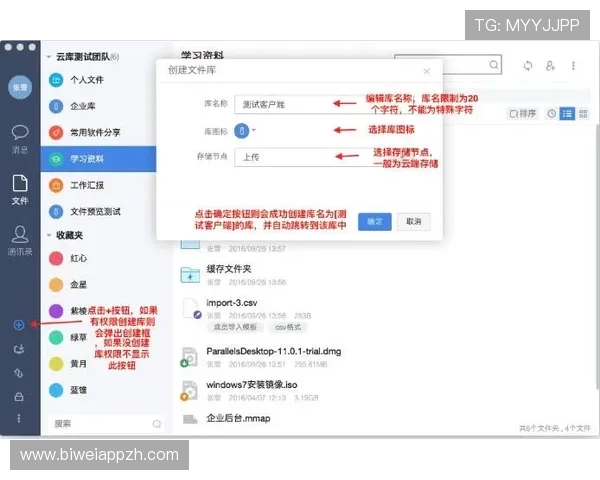
Task: Open the download/transfer icon in sidebar
Action: click(19, 349)
